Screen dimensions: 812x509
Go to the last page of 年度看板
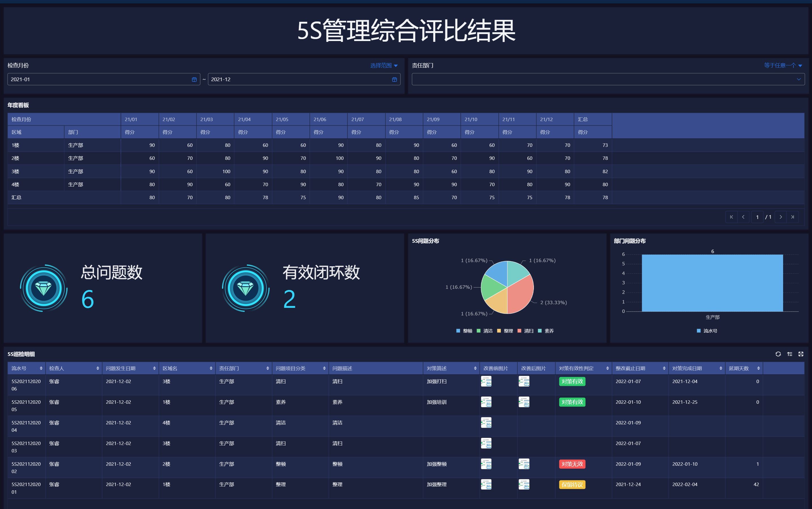[792, 217]
